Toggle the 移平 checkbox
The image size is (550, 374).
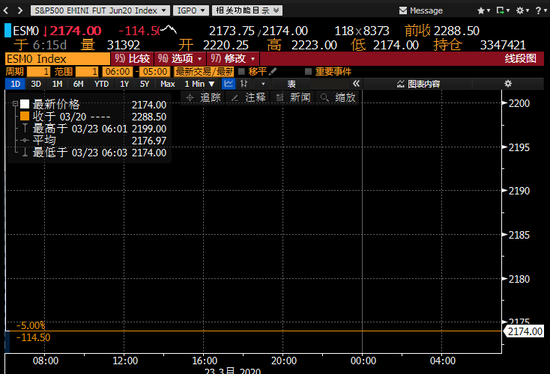(241, 72)
